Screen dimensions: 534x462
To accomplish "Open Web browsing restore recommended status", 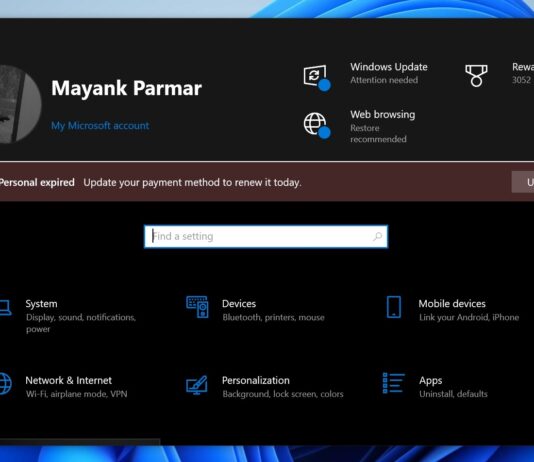I will 378,133.
